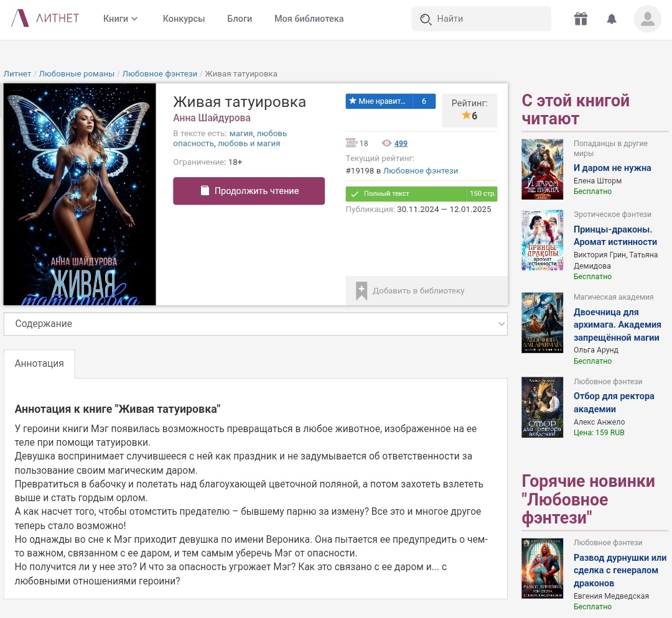
Task: Click the comments count icon showing 18
Action: pyautogui.click(x=351, y=143)
